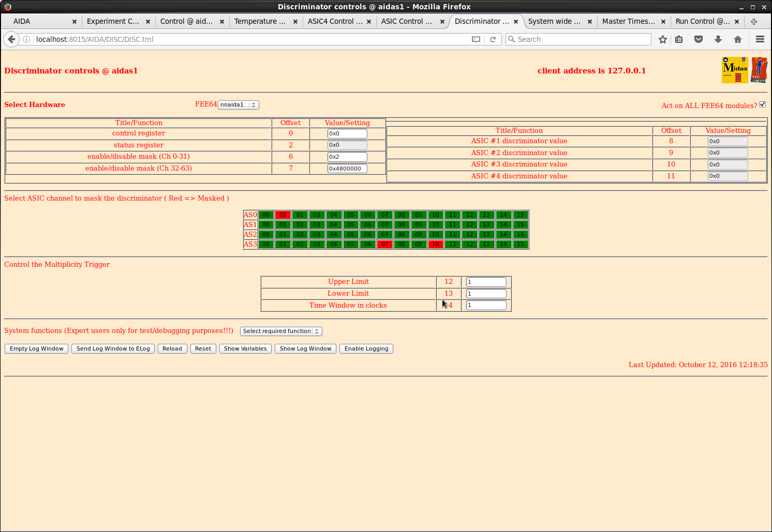The height and width of the screenshot is (532, 772).
Task: Go to the Firefox home page icon
Action: click(x=738, y=39)
